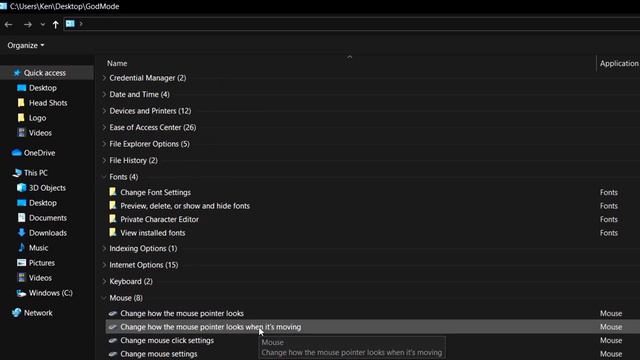Click the address bar location icon

[x=70, y=24]
